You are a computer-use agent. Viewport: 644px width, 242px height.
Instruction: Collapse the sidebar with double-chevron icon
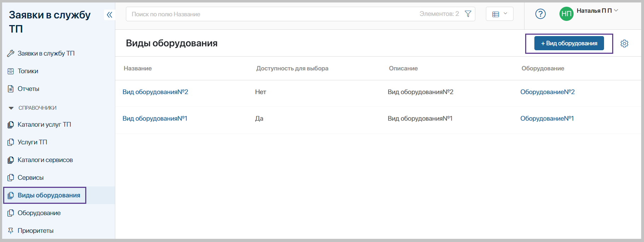coord(110,15)
